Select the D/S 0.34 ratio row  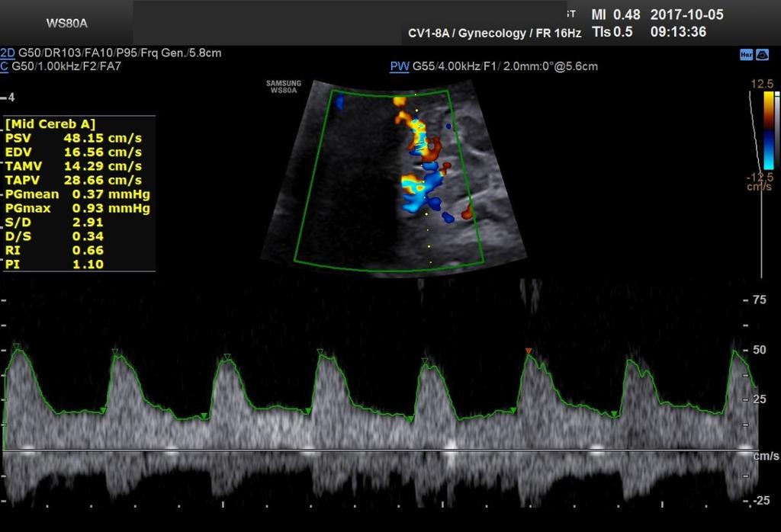54,236
